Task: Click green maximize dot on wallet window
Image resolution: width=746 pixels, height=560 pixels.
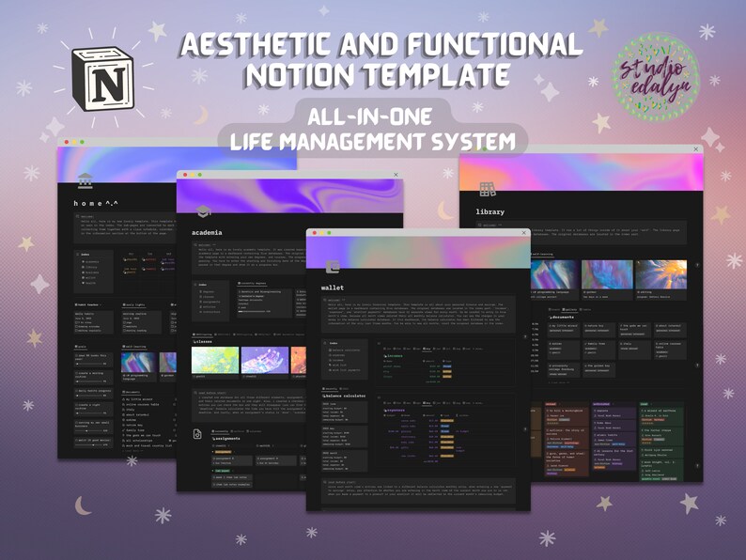Action: (329, 233)
